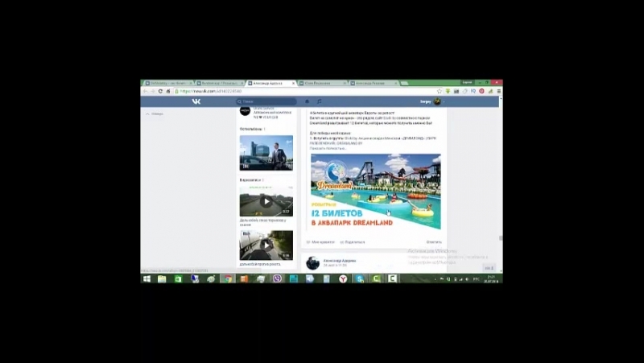Open Yandex Browser from the taskbar

pos(343,278)
